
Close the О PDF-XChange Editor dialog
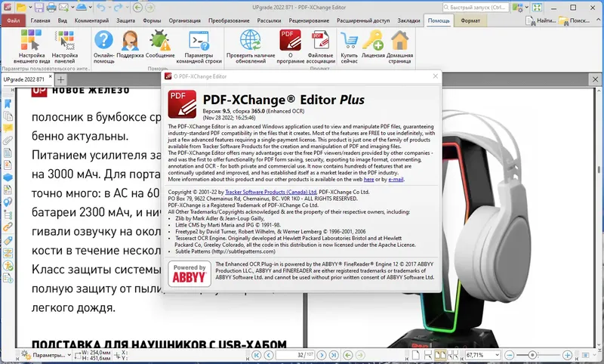436,76
